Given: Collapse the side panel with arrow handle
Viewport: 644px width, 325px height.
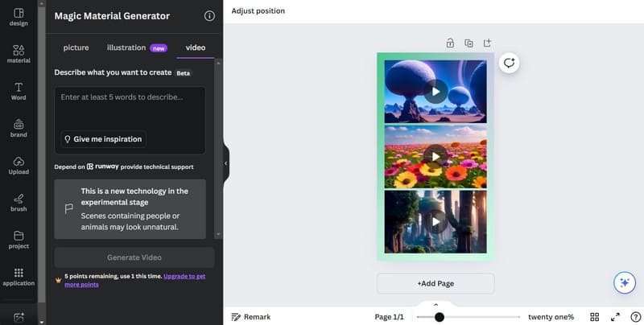Looking at the screenshot, I should (226, 163).
